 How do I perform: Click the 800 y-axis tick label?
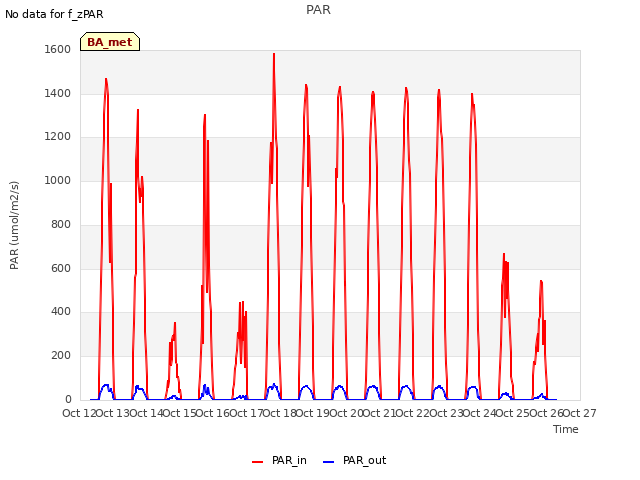[61, 224]
